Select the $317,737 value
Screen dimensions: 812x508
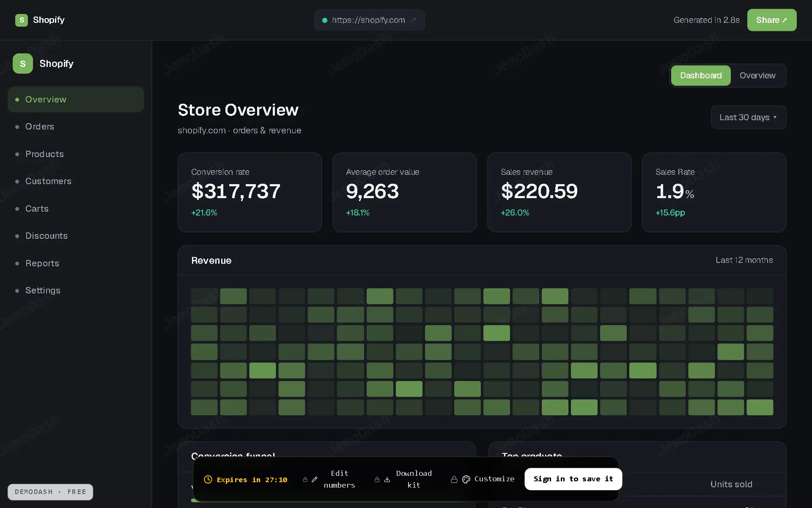(x=236, y=191)
